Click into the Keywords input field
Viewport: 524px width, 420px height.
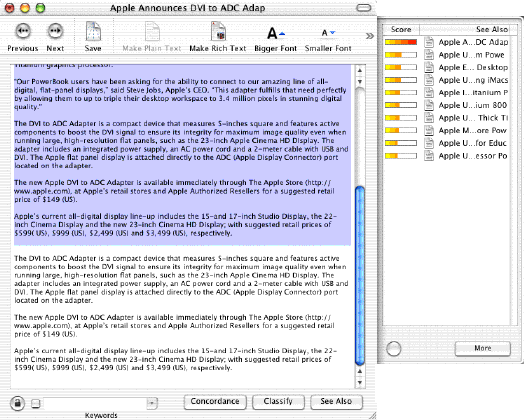click(95, 403)
